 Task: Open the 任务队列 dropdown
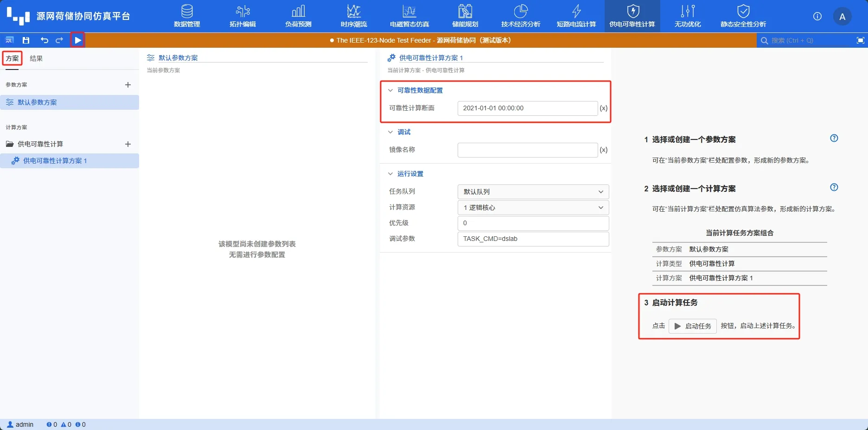coord(533,192)
